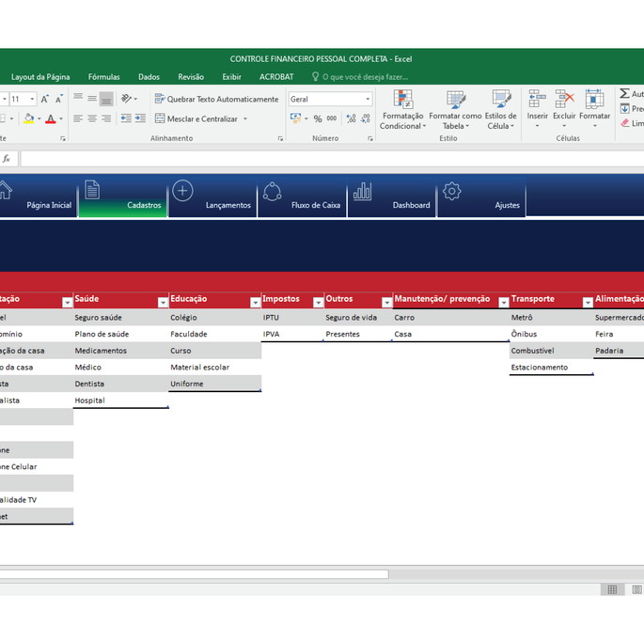Align cell text to the left
Viewport: 644px width, 644px height.
pyautogui.click(x=78, y=118)
